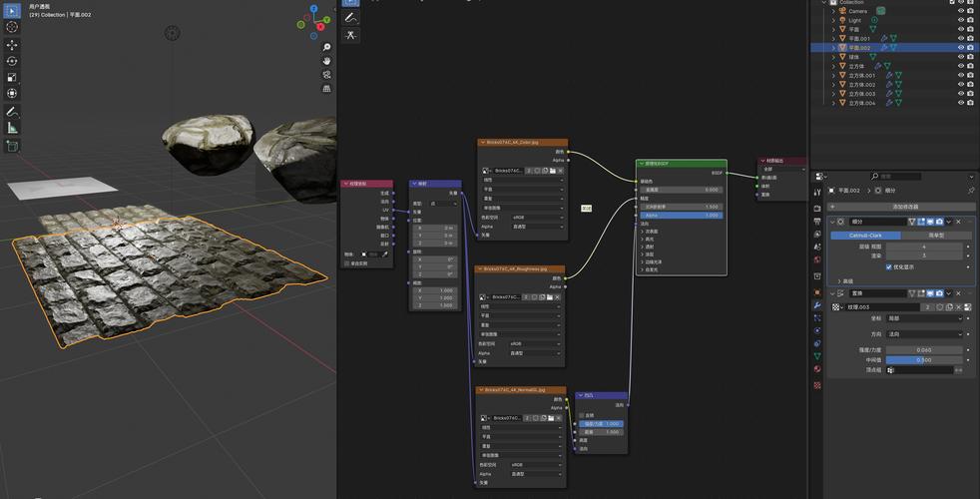Screen dimensions: 980x499
Task: Select the Annotate tool in viewport toolbar
Action: (12, 112)
